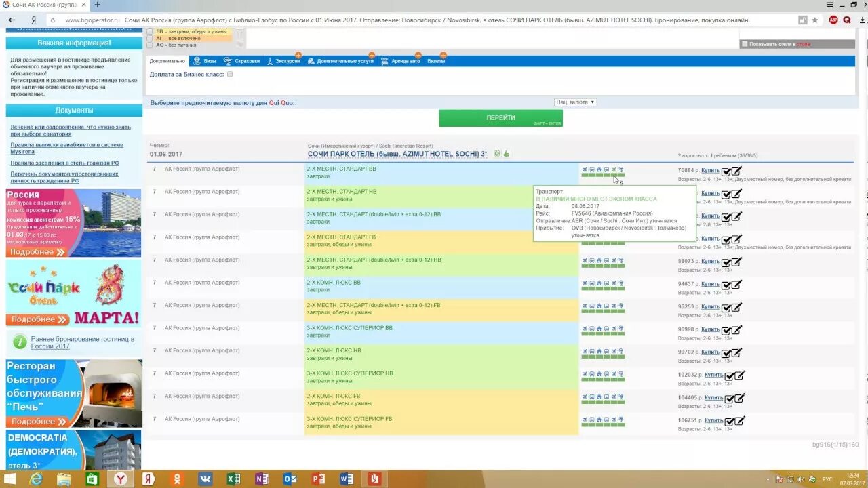Click 'Купить' link for 106751 р.
The width and height of the screenshot is (868, 488).
click(714, 420)
